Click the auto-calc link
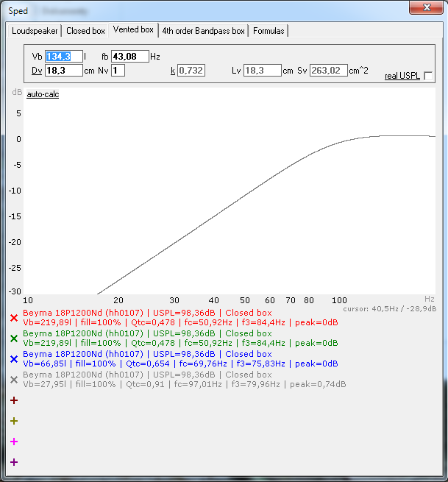The image size is (448, 482). (43, 94)
